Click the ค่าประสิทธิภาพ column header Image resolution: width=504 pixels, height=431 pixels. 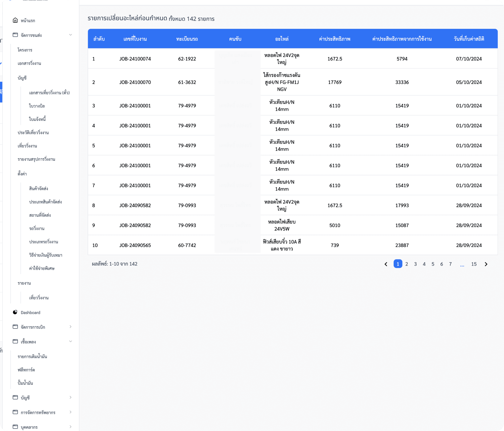point(335,39)
